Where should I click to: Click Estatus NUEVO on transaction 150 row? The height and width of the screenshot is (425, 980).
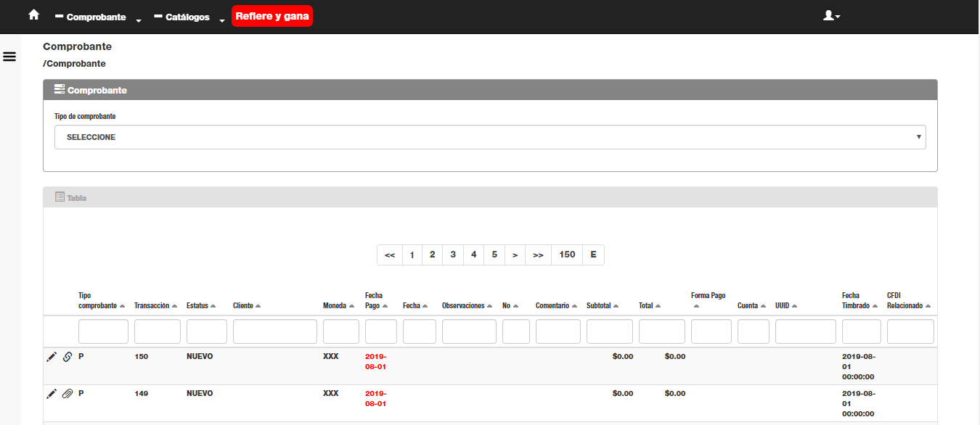point(200,356)
